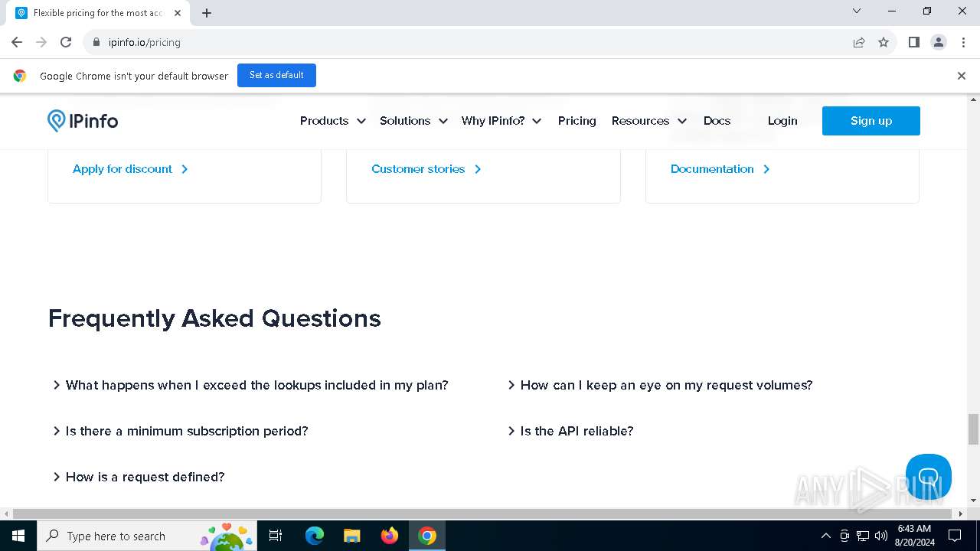The height and width of the screenshot is (551, 980).
Task: Follow the Apply for discount link
Action: 130,169
